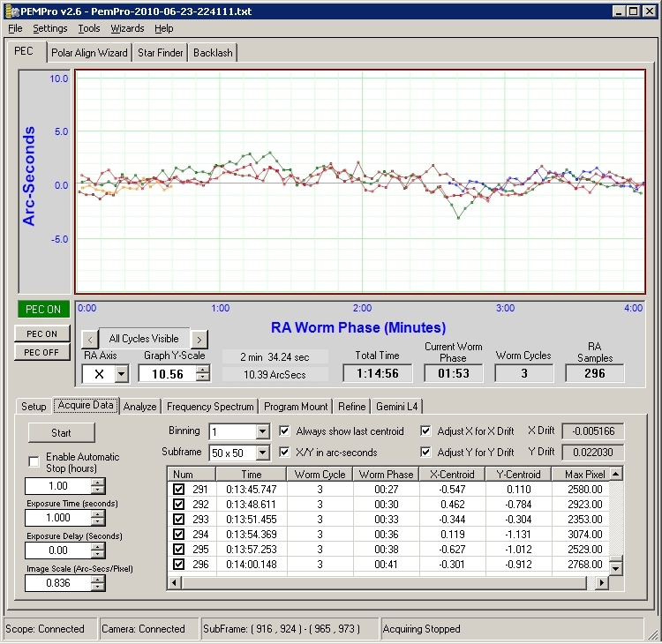The width and height of the screenshot is (662, 644).
Task: Click the X-Centroid column header
Action: [x=452, y=475]
